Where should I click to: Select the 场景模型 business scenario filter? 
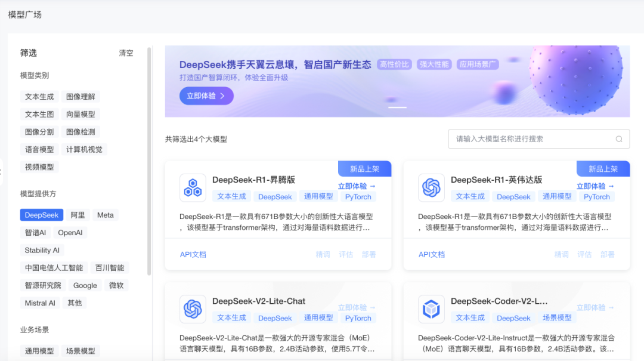coord(80,351)
